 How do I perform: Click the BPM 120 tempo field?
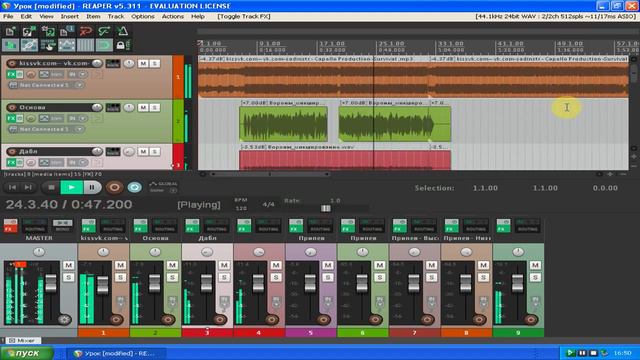[241, 208]
